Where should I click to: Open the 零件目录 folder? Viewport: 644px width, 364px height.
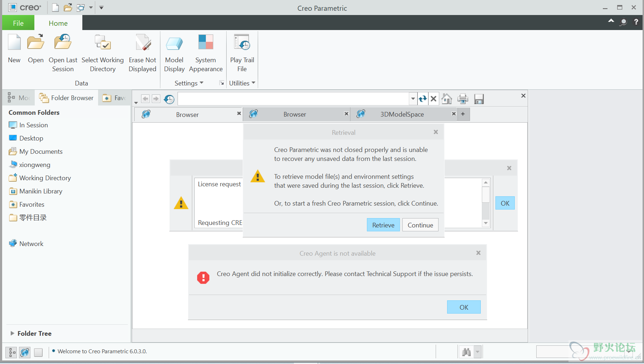pyautogui.click(x=28, y=217)
